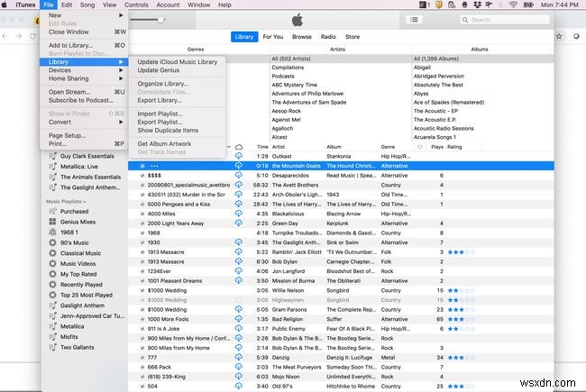Choose Export Library from submenu
586x392 pixels.
pos(177,100)
